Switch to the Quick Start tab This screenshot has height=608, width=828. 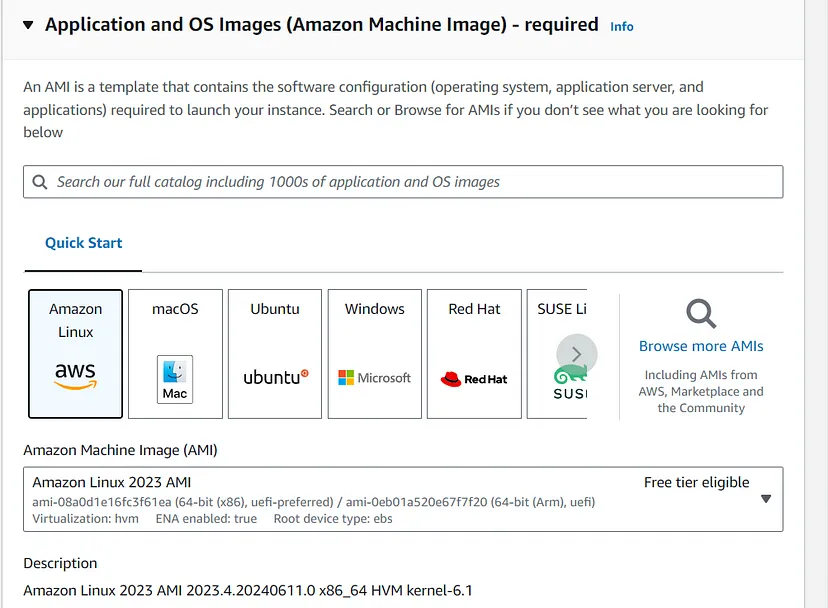[x=84, y=243]
